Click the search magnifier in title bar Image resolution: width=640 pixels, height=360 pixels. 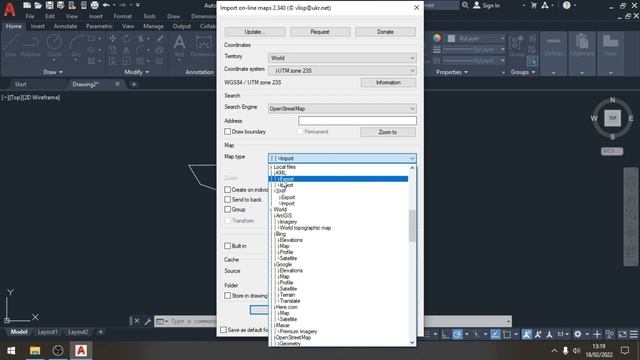pyautogui.click(x=465, y=5)
